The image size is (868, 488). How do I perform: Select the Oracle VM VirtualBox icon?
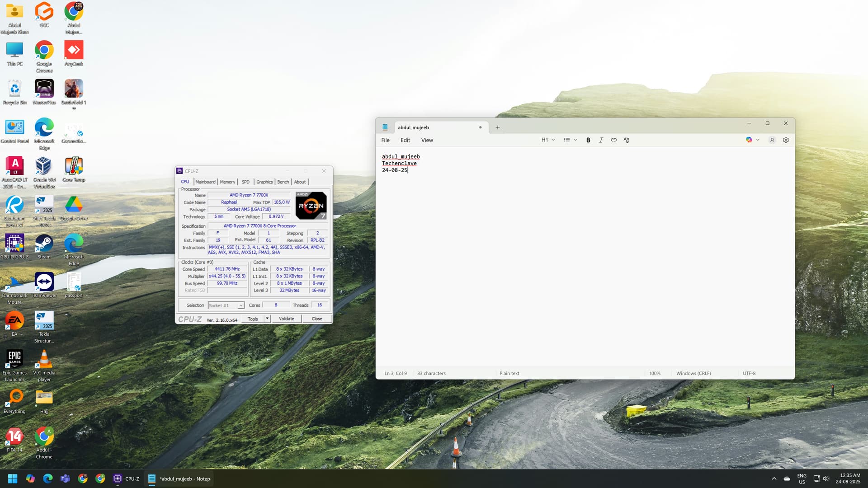[x=44, y=173]
